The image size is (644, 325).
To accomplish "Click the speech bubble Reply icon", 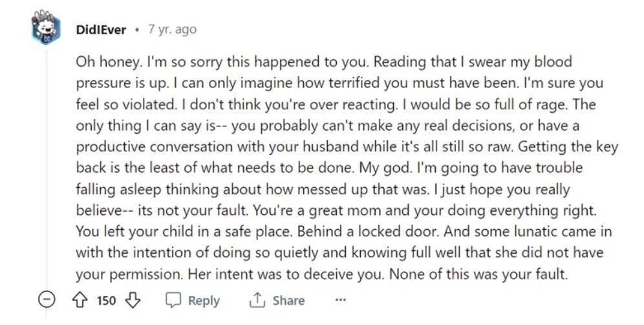I will coord(173,300).
